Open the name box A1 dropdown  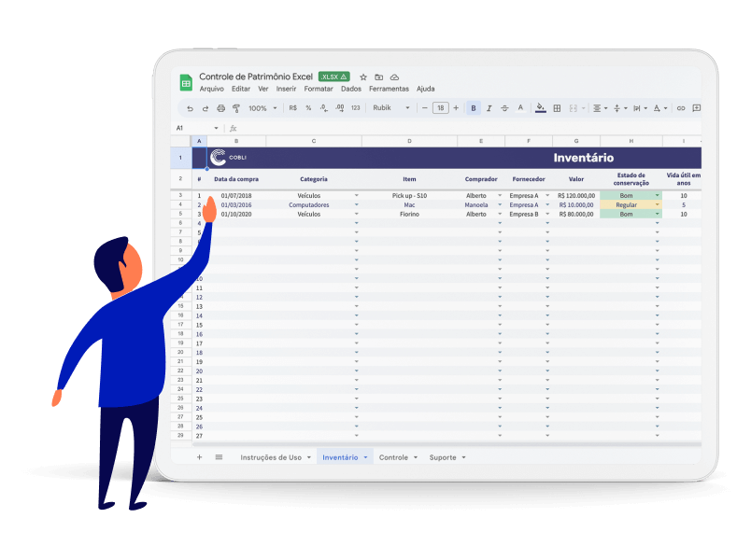tap(216, 128)
